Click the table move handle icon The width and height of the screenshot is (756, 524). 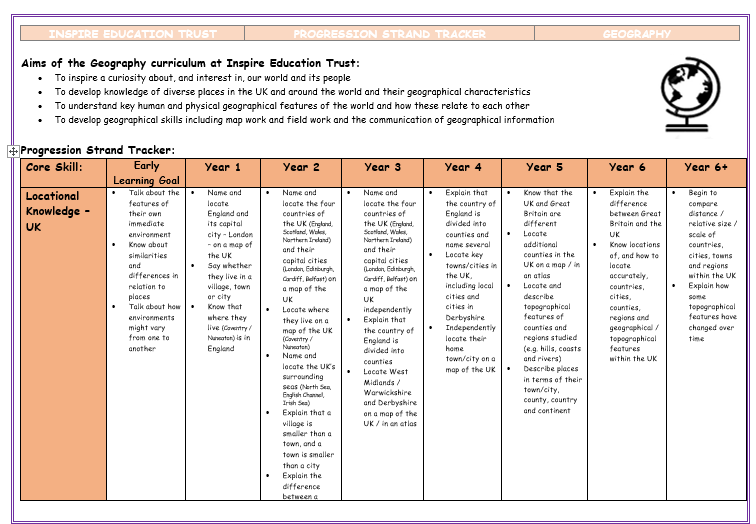[13, 151]
